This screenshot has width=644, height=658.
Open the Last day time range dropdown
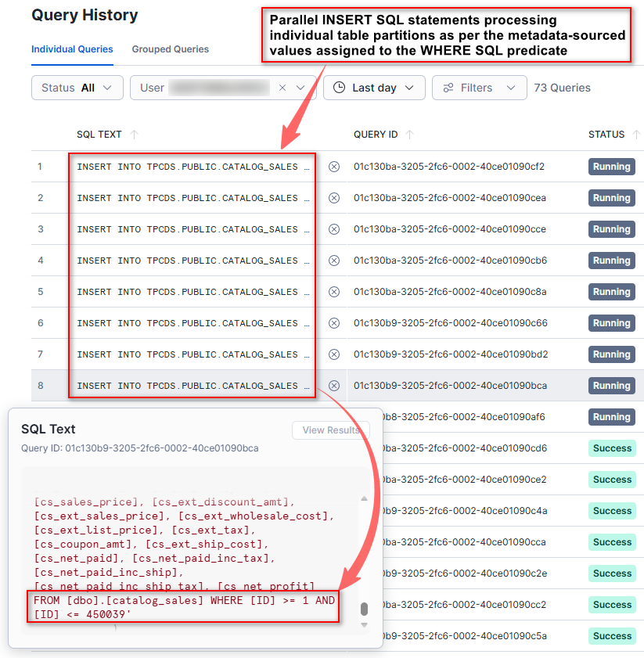pyautogui.click(x=374, y=88)
